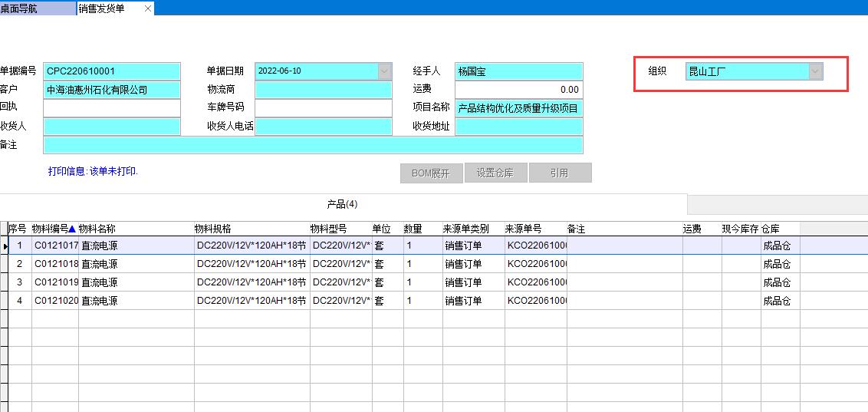Click the BOM展开 button
This screenshot has width=868, height=412.
tap(431, 173)
